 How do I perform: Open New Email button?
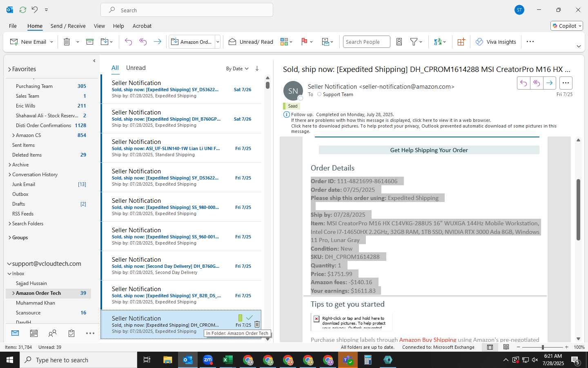point(28,42)
